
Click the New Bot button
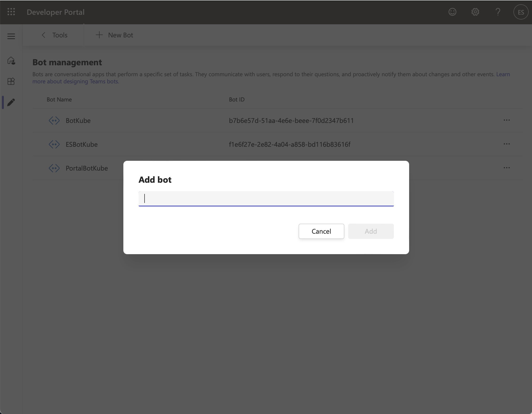114,35
